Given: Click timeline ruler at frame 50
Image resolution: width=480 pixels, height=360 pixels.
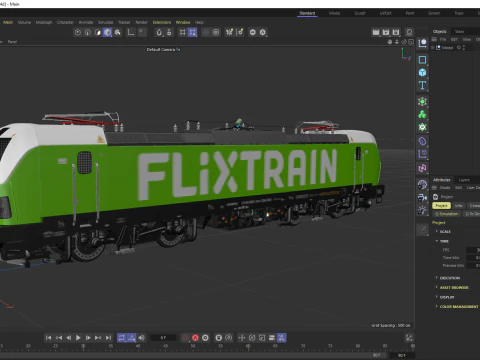Looking at the screenshot, I should 193,347.
